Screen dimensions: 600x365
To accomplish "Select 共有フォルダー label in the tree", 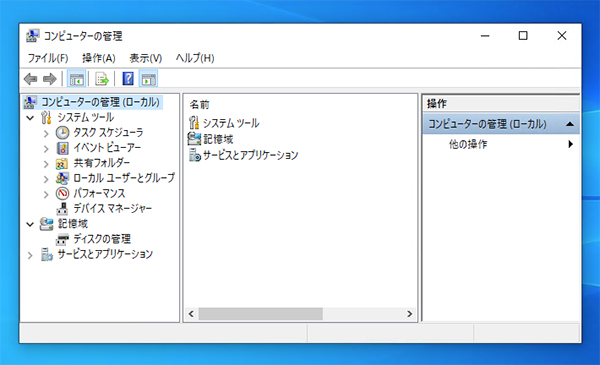I will tap(101, 163).
